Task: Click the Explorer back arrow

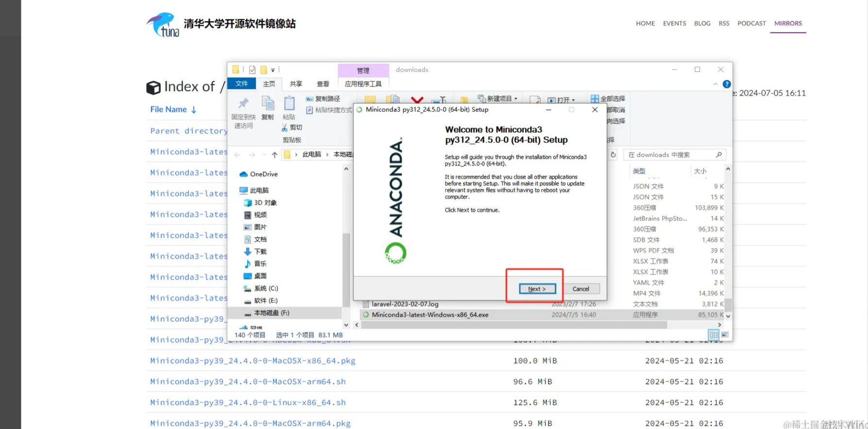Action: coord(237,155)
